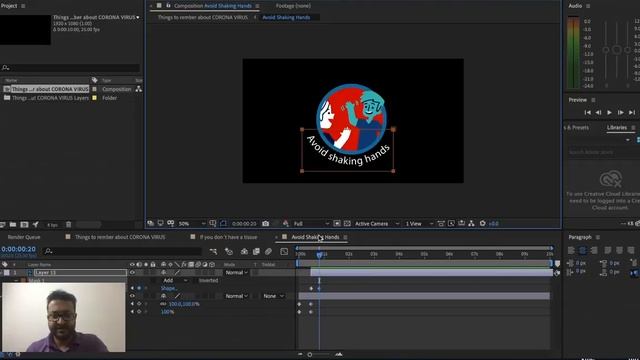Screen dimensions: 640x360
Task: Open mask mode Add dropdown
Action: coord(175,280)
